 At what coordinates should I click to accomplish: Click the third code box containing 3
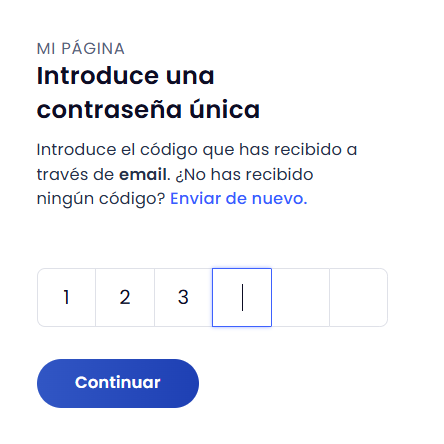point(183,297)
